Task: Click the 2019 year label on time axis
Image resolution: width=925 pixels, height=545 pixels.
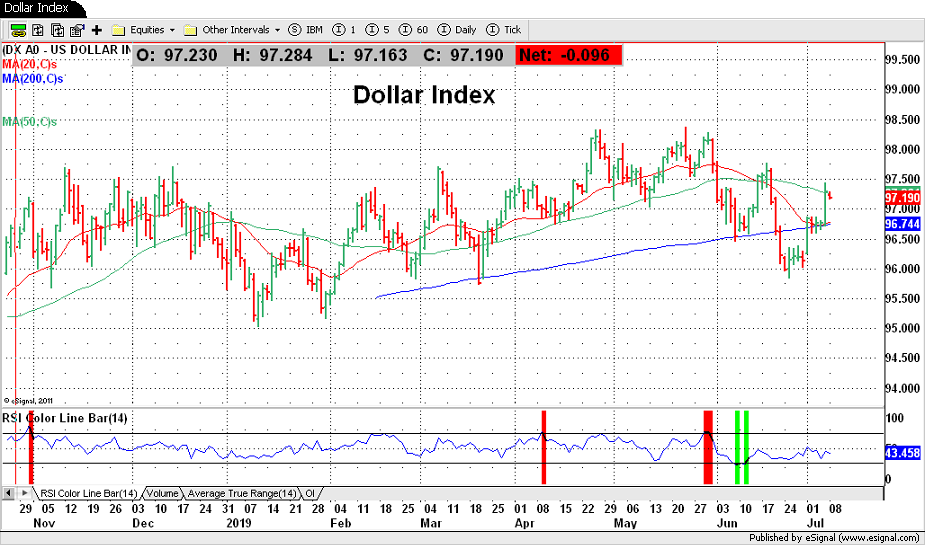Action: coord(238,523)
